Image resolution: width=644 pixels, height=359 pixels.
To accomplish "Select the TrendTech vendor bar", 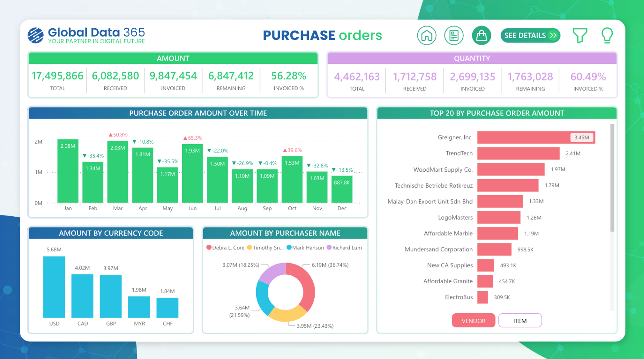I will click(518, 154).
